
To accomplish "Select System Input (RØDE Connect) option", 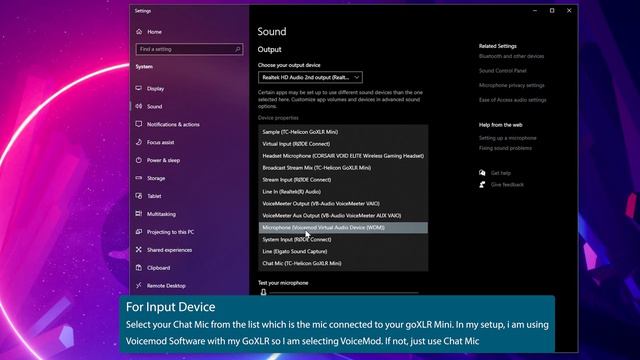I will click(x=343, y=239).
